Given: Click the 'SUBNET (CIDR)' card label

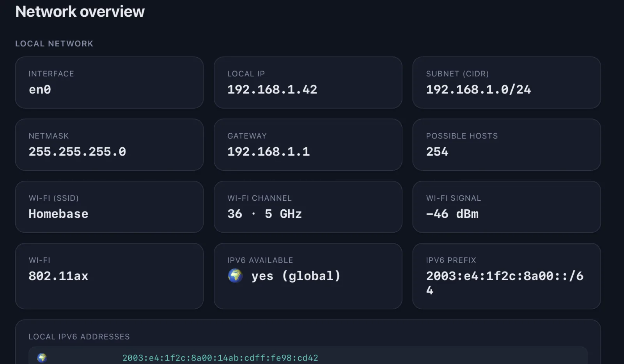Looking at the screenshot, I should coord(457,74).
